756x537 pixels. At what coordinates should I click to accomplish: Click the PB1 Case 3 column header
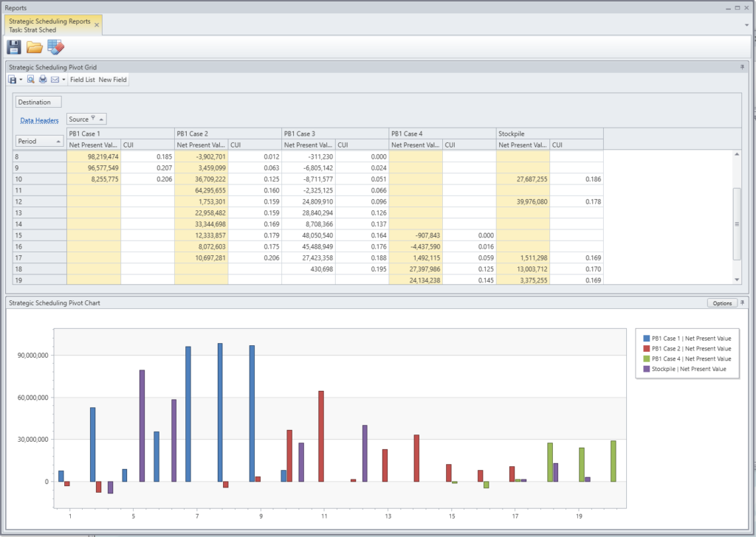[335, 134]
